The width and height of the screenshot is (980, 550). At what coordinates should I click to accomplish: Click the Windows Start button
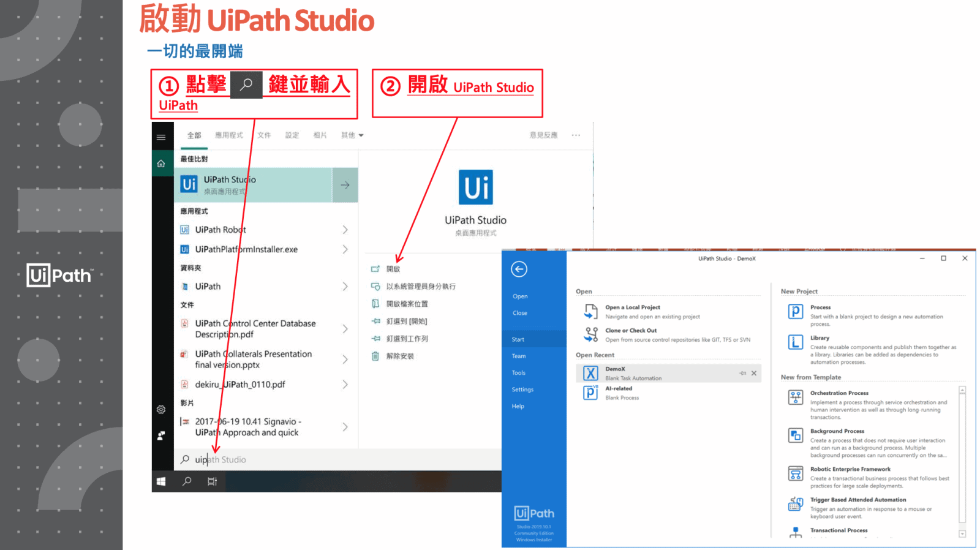pos(161,481)
